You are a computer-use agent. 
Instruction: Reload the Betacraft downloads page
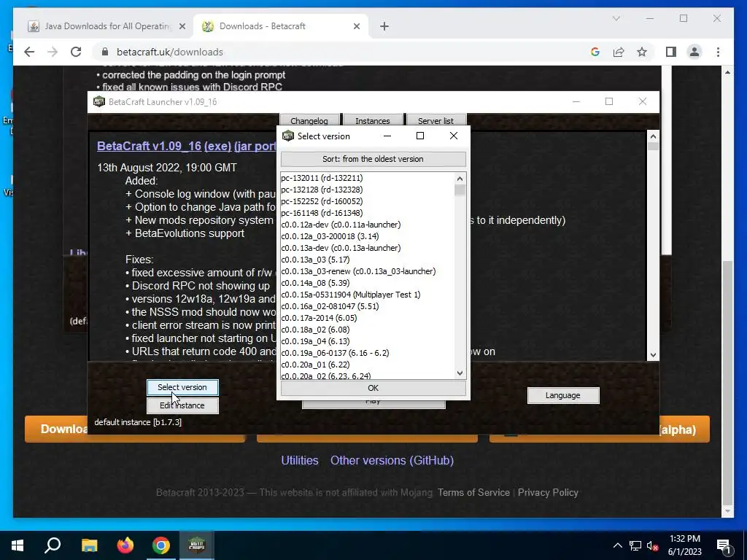pos(76,52)
